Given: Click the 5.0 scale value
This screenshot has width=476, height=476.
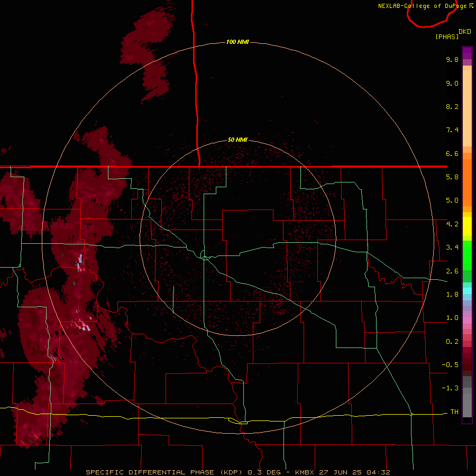Looking at the screenshot, I should pyautogui.click(x=452, y=200).
